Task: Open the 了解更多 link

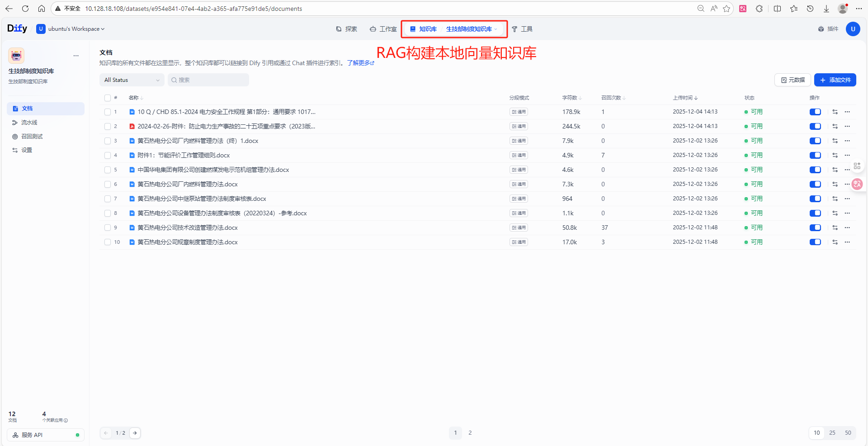Action: click(x=360, y=63)
